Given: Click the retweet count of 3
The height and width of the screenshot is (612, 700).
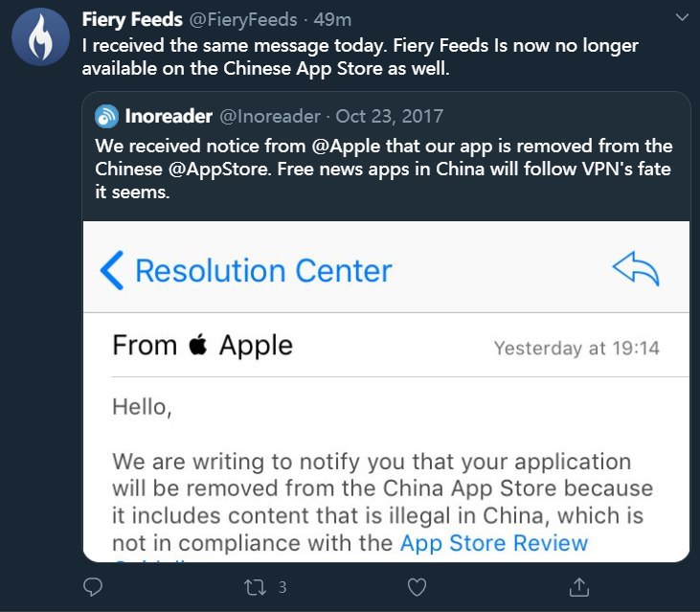Looking at the screenshot, I should coord(282,585).
